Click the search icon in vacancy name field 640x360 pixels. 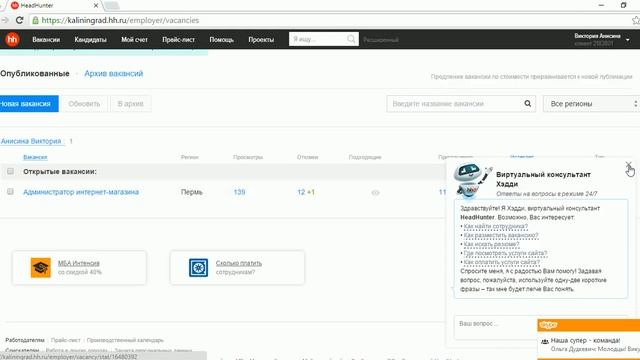[x=527, y=104]
